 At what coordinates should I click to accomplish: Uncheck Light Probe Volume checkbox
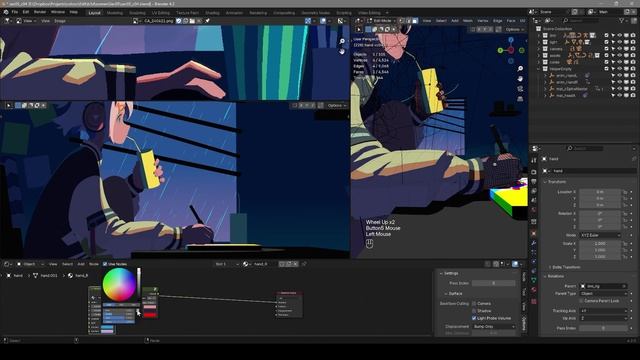coord(474,318)
